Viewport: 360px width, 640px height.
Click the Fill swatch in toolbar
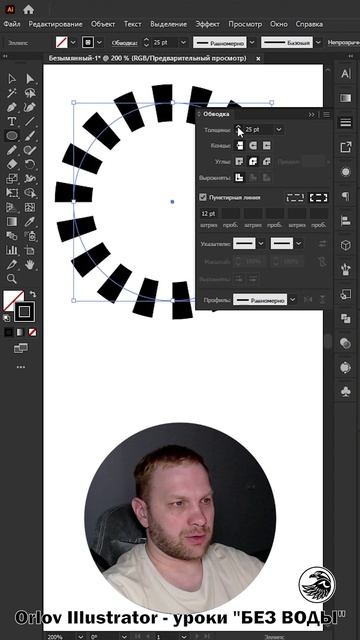tap(12, 300)
